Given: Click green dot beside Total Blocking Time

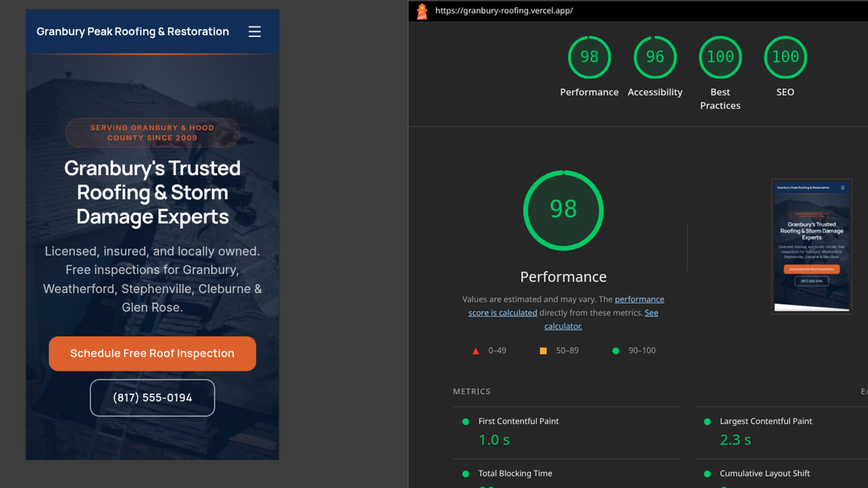Looking at the screenshot, I should pyautogui.click(x=466, y=474).
